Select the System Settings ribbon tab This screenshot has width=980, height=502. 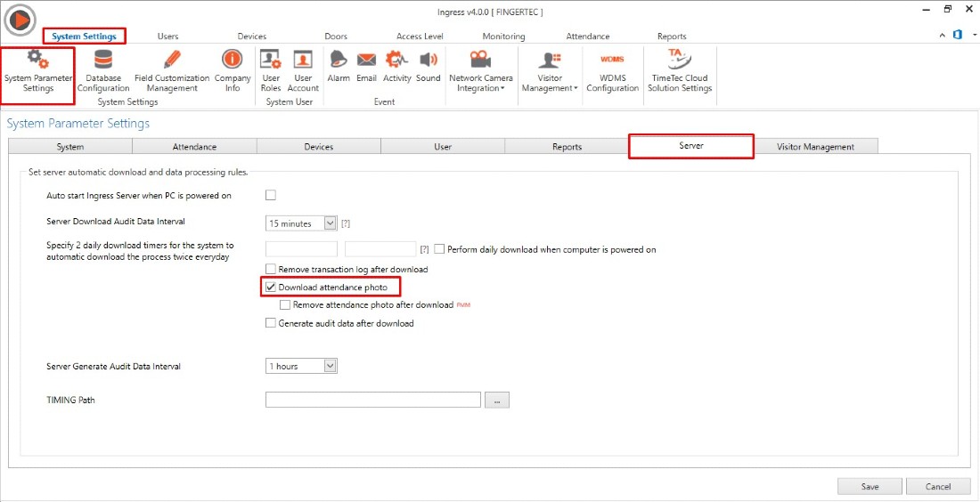point(84,36)
